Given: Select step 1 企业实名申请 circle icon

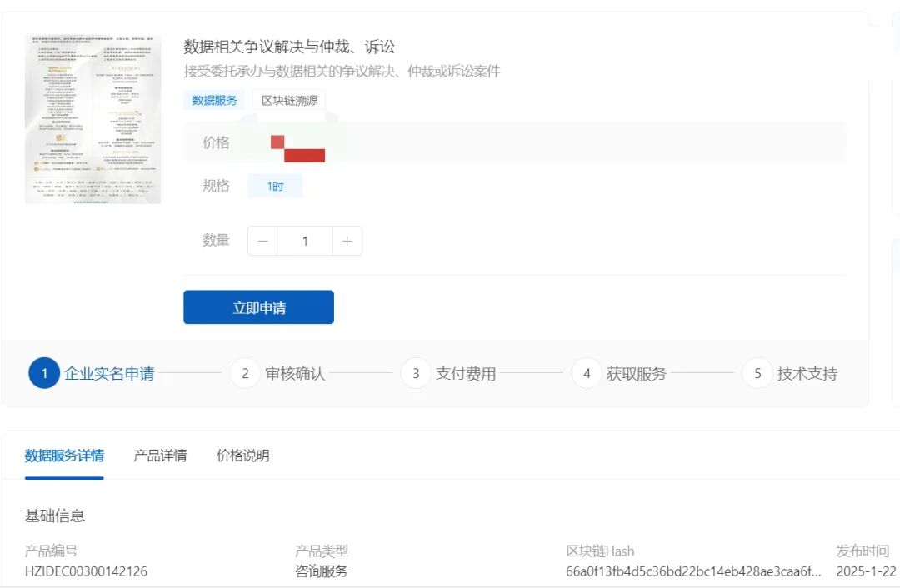Looking at the screenshot, I should pyautogui.click(x=44, y=373).
